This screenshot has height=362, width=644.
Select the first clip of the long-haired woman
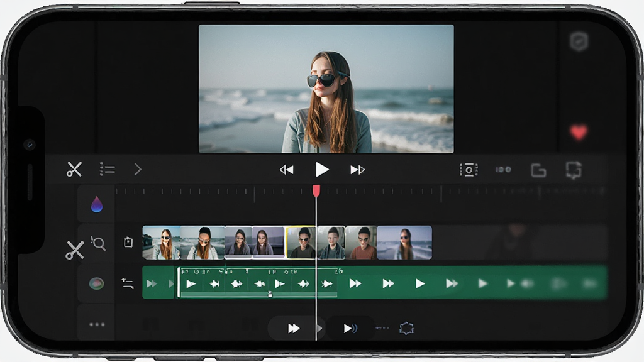click(162, 242)
